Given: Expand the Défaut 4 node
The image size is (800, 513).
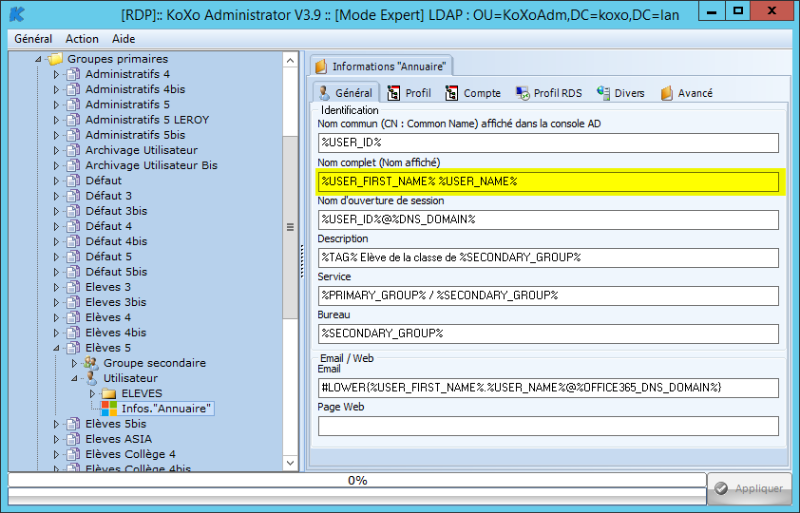Looking at the screenshot, I should tap(56, 226).
